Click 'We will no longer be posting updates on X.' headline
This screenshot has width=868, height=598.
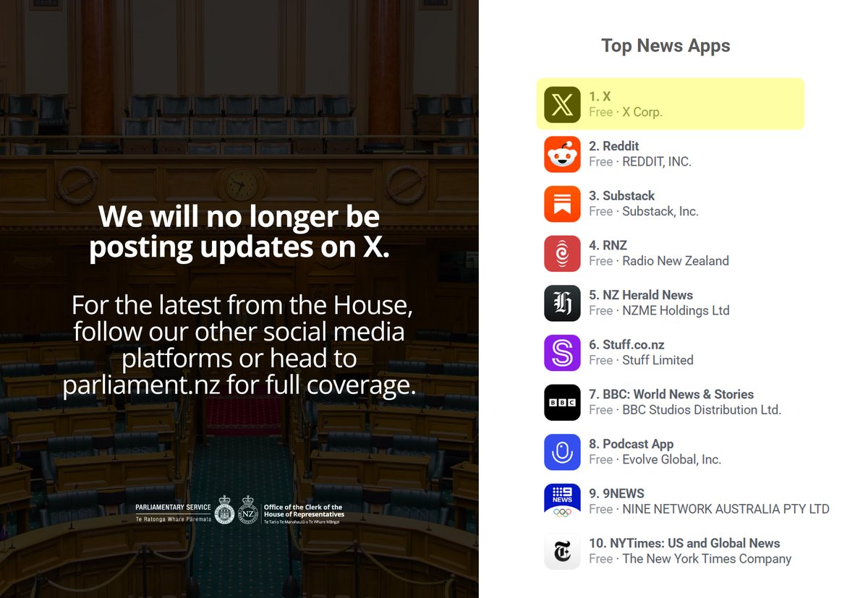[239, 232]
